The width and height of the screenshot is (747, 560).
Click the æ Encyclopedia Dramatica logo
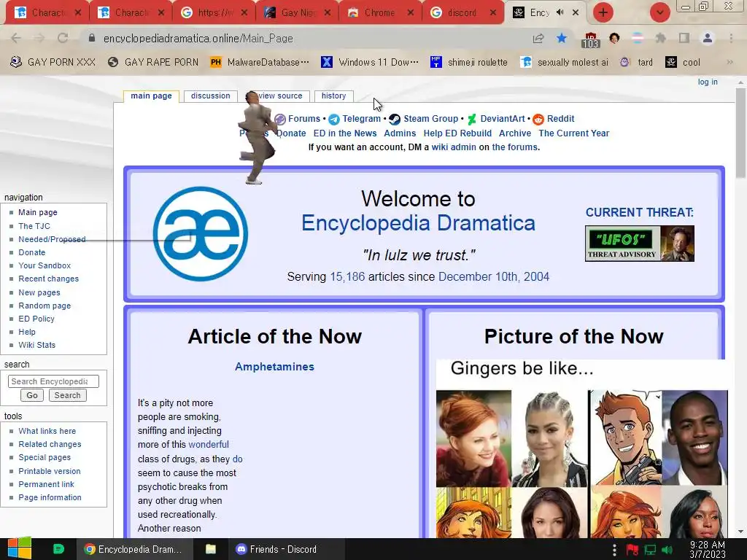click(x=201, y=234)
